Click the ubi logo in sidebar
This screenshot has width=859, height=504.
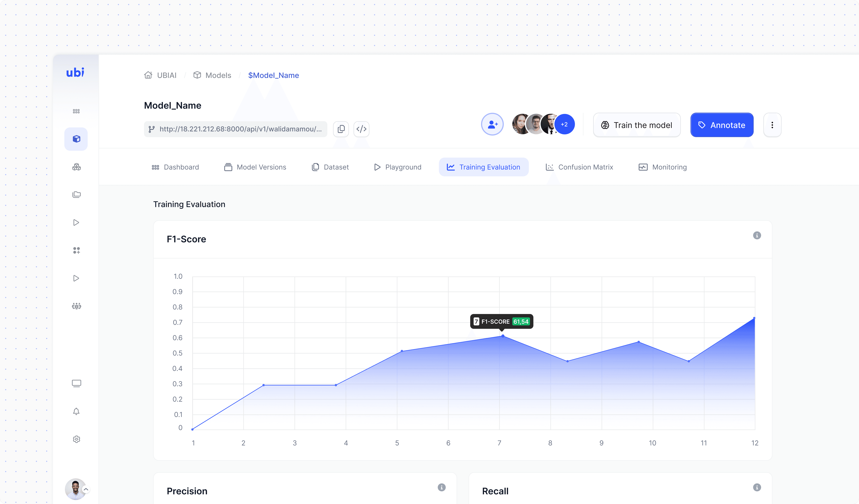tap(75, 72)
